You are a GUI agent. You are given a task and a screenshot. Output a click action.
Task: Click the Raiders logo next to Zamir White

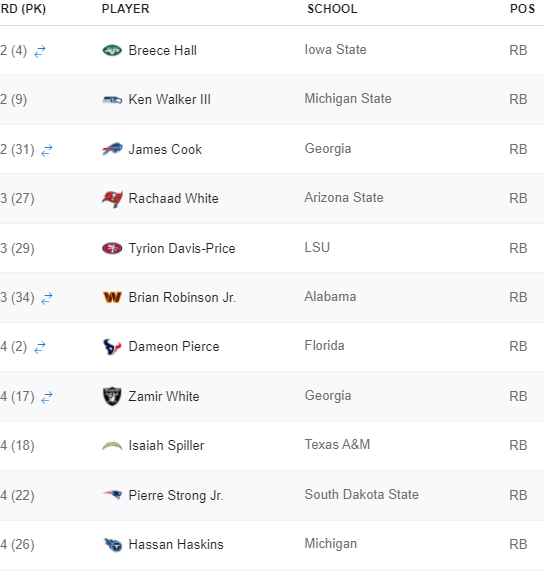112,396
